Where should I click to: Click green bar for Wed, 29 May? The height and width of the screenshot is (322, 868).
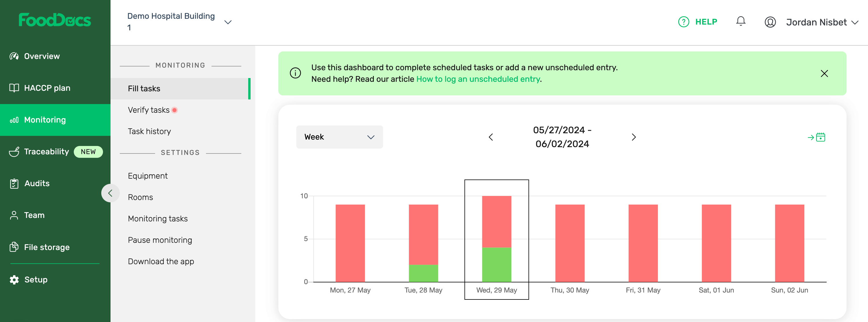[x=496, y=264]
